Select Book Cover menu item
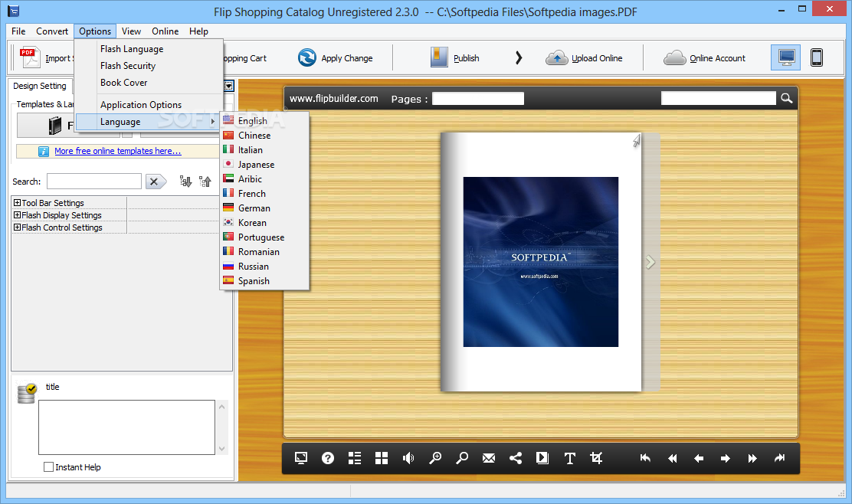 click(149, 83)
